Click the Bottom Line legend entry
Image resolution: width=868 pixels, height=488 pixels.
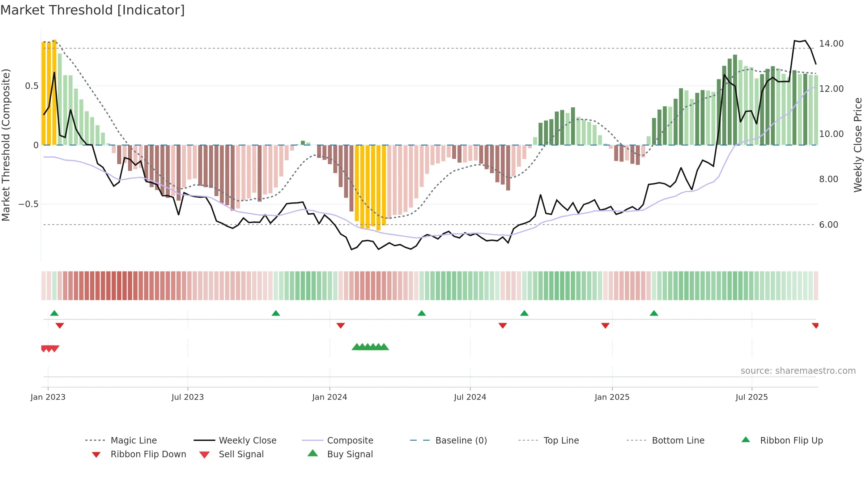pos(665,440)
